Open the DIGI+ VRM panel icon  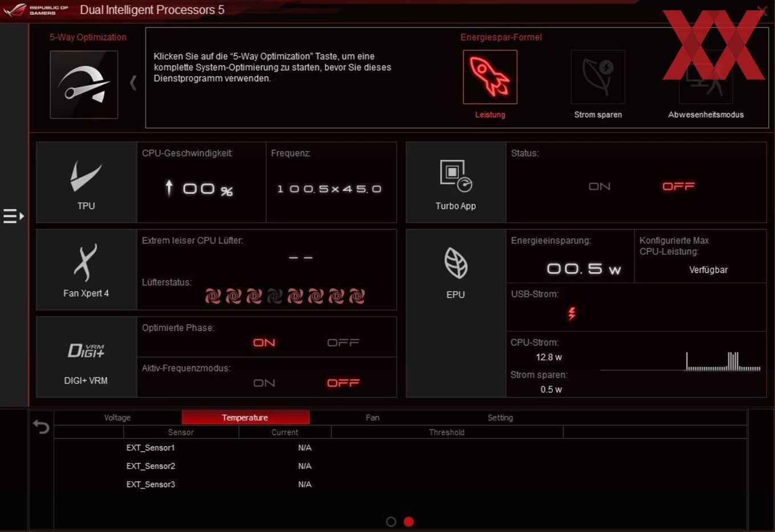86,357
